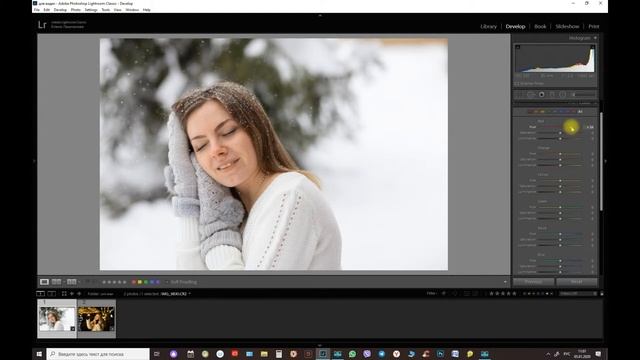
Task: Click the Windows taskbar search box
Action: [x=98, y=354]
